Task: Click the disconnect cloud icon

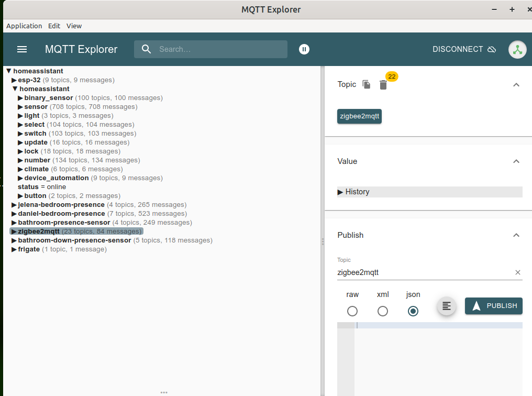Action: click(491, 49)
